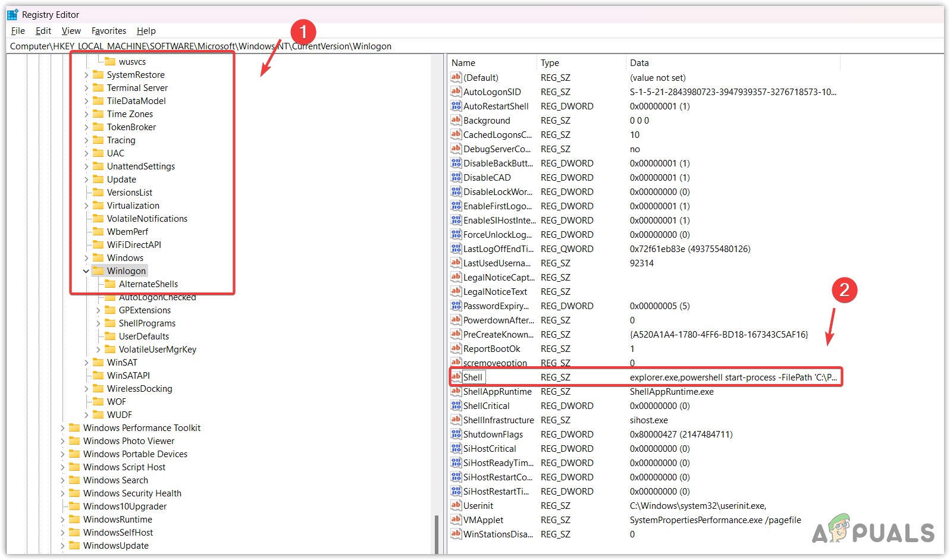This screenshot has width=950, height=560.
Task: Click the PasswordExpiry DWORD value icon
Action: (x=456, y=306)
